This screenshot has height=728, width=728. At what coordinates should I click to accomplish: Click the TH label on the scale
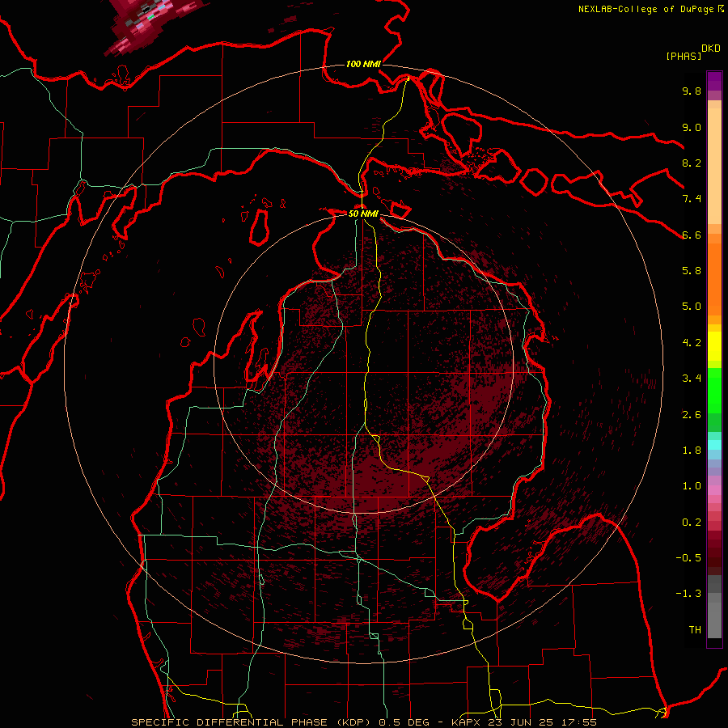point(695,630)
